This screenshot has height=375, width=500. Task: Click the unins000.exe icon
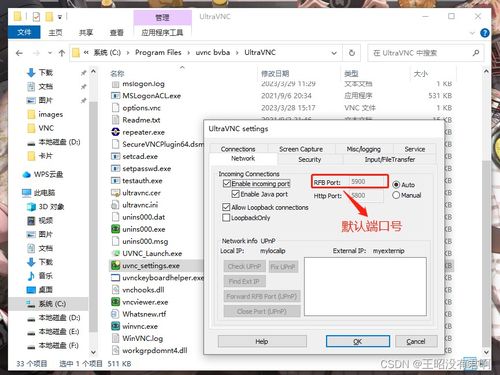[115, 229]
